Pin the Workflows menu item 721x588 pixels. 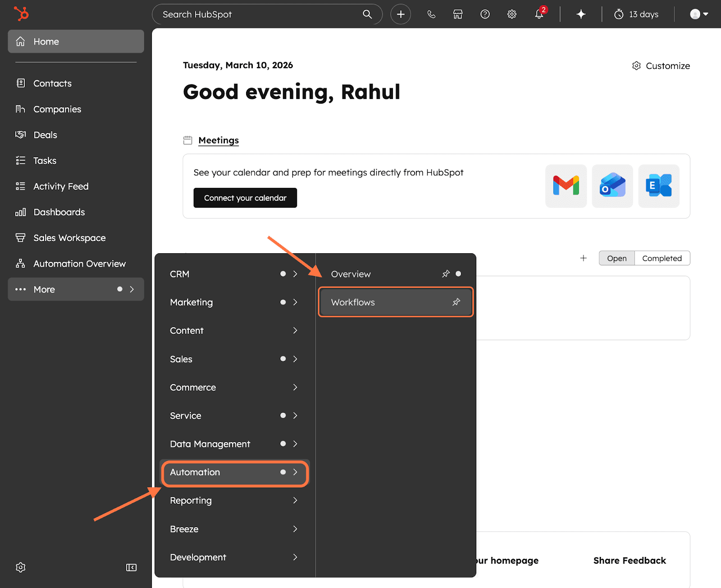(x=456, y=302)
